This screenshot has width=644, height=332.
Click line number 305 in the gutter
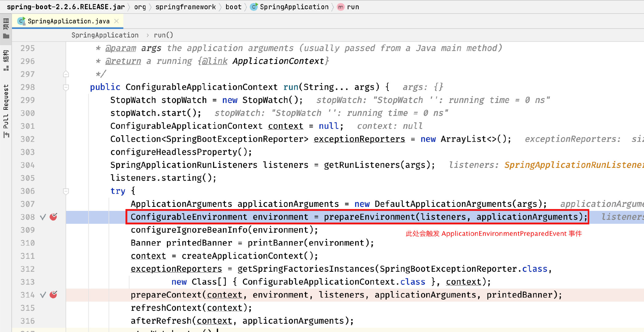[x=28, y=178]
